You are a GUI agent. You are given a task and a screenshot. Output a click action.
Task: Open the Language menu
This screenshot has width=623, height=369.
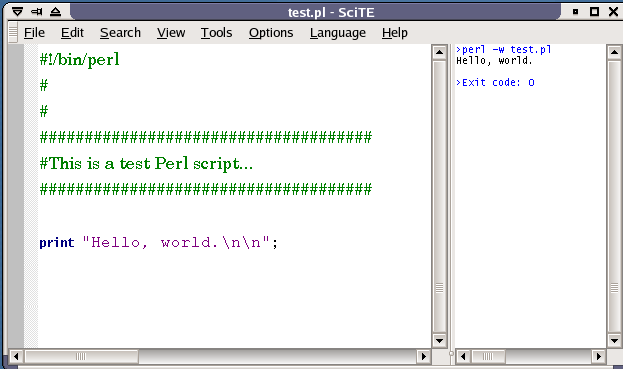[x=338, y=33]
